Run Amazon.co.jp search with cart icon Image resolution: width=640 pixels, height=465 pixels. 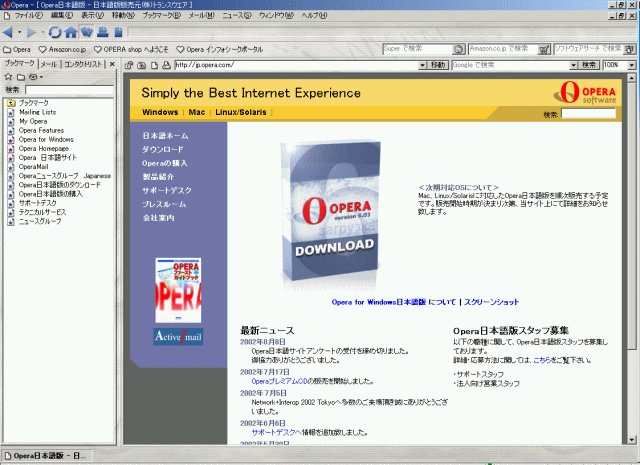544,49
